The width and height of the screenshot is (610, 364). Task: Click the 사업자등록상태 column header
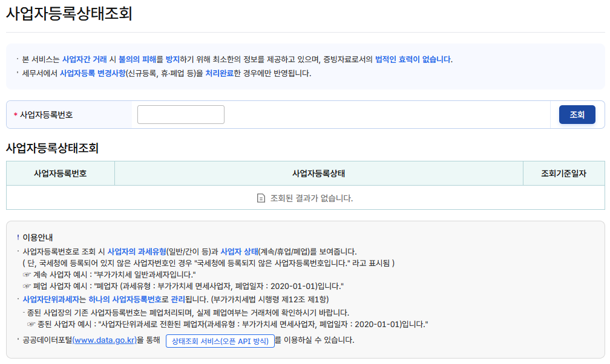pos(318,174)
